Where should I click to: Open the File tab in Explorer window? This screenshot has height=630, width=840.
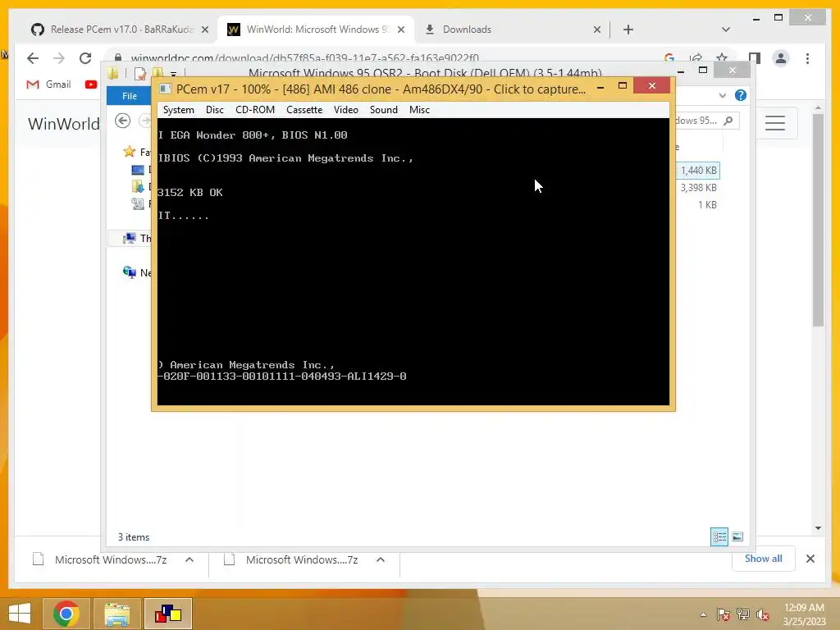coord(129,96)
